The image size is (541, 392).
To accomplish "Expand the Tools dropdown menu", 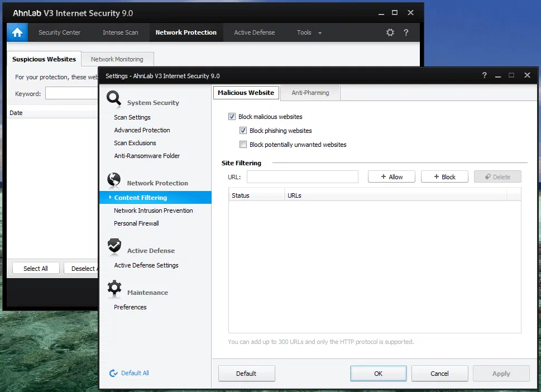I will pyautogui.click(x=309, y=32).
